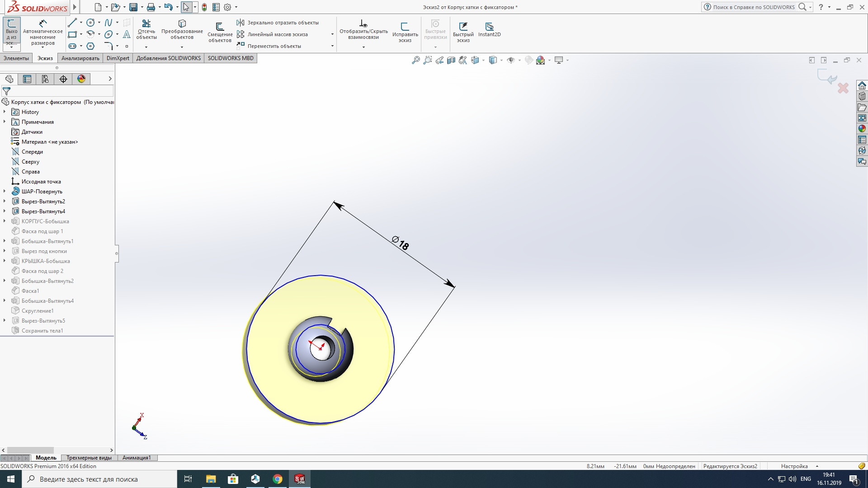Screen dimensions: 868x488
Task: Switch to the SOLIDWORKS MBD tab
Action: [231, 58]
